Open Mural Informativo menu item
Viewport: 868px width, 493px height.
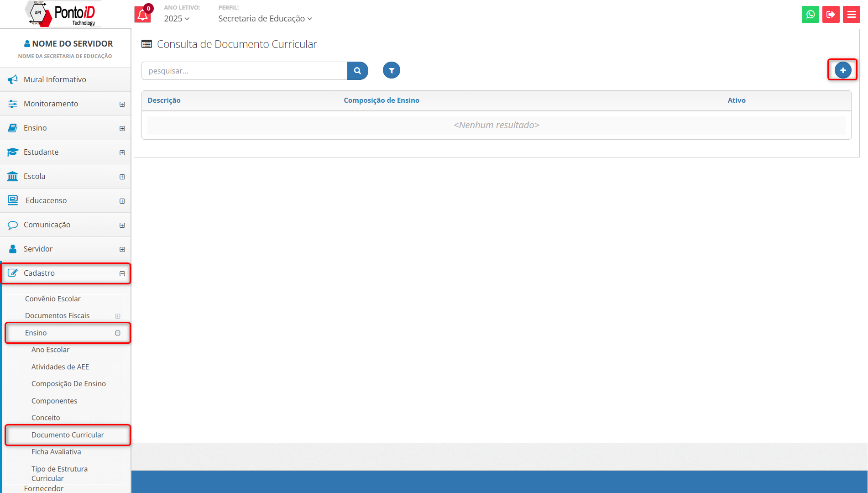55,79
